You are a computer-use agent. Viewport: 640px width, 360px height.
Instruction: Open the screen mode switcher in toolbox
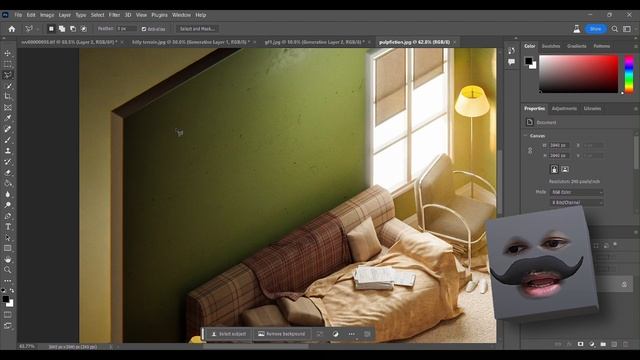(x=8, y=326)
